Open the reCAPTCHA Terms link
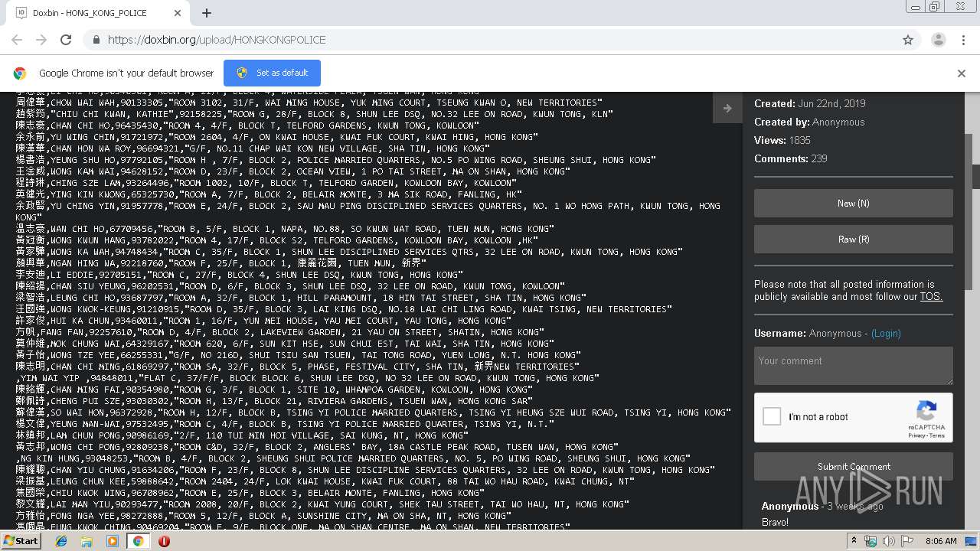The width and height of the screenshot is (980, 551). (x=937, y=435)
